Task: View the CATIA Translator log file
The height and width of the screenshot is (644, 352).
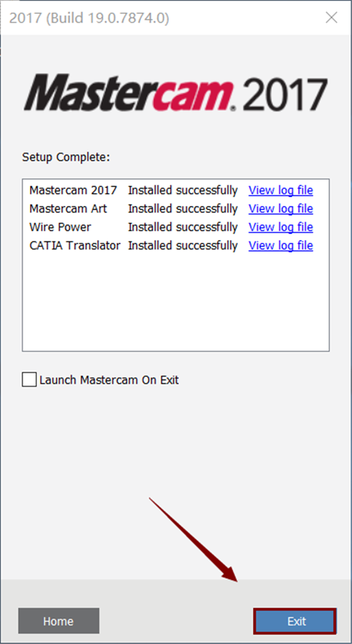Action: [x=280, y=245]
